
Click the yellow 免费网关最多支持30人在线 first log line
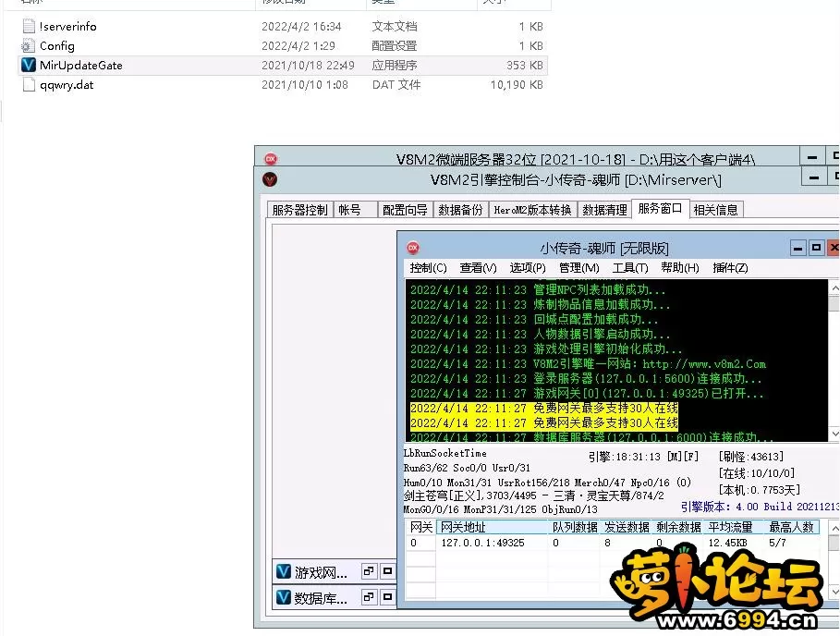coord(543,409)
